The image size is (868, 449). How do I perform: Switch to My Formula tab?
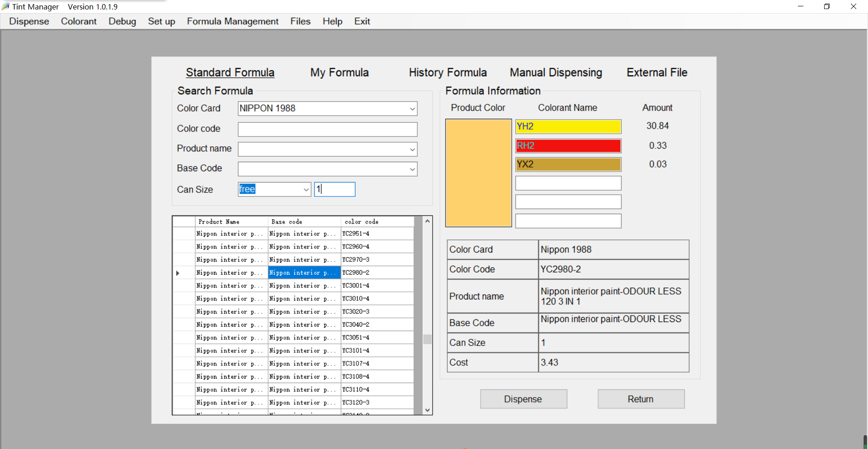point(340,73)
